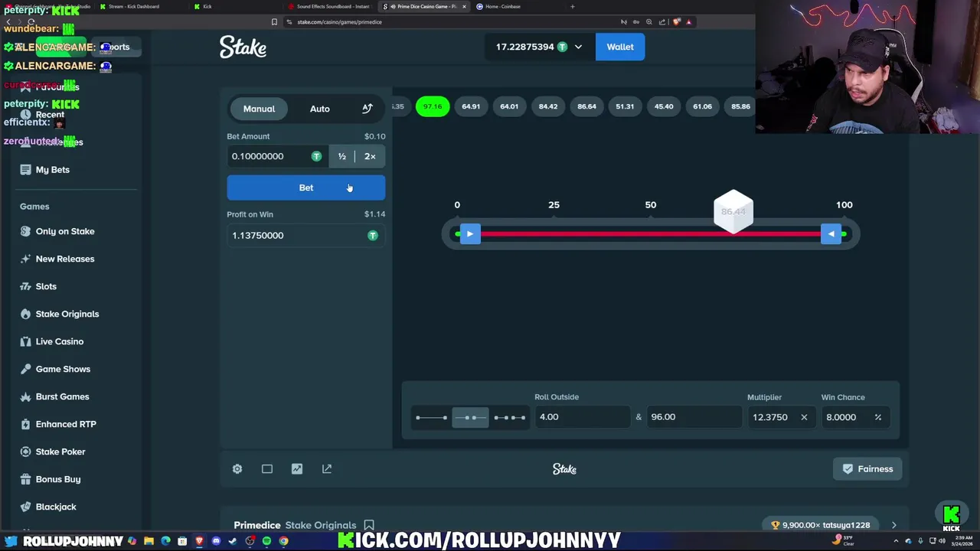Halve the bet with ½ button

point(342,156)
